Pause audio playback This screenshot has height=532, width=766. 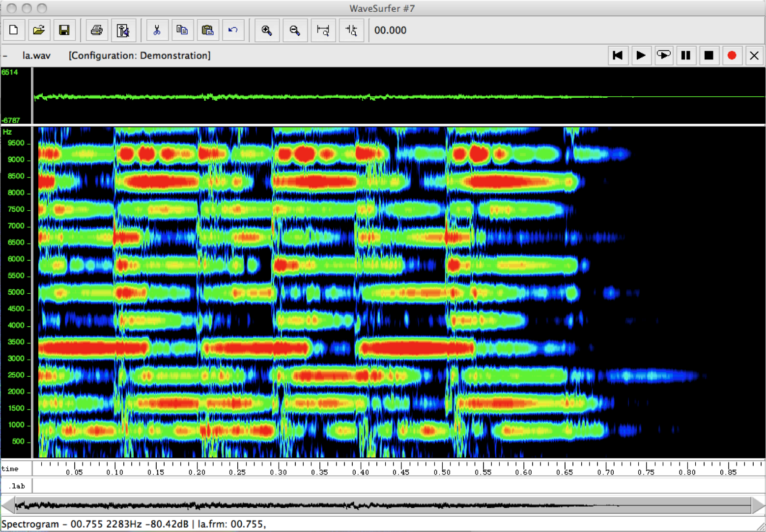pos(686,56)
